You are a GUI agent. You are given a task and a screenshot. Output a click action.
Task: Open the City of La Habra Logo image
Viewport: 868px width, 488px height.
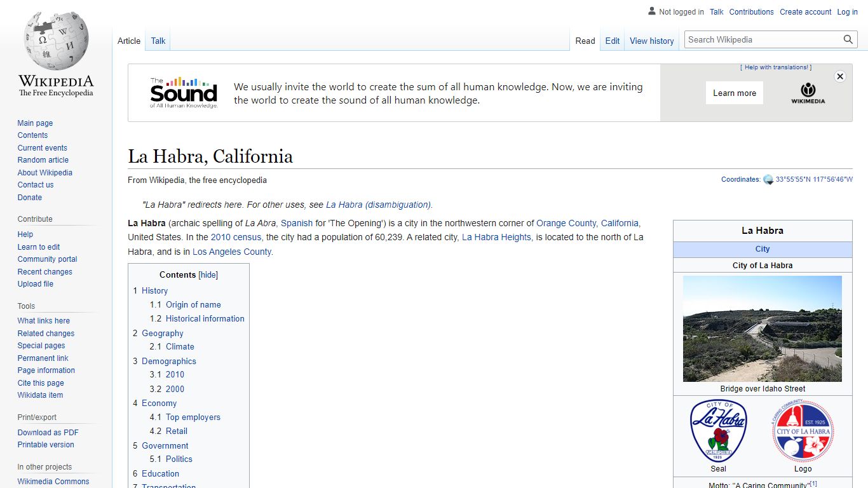point(803,431)
